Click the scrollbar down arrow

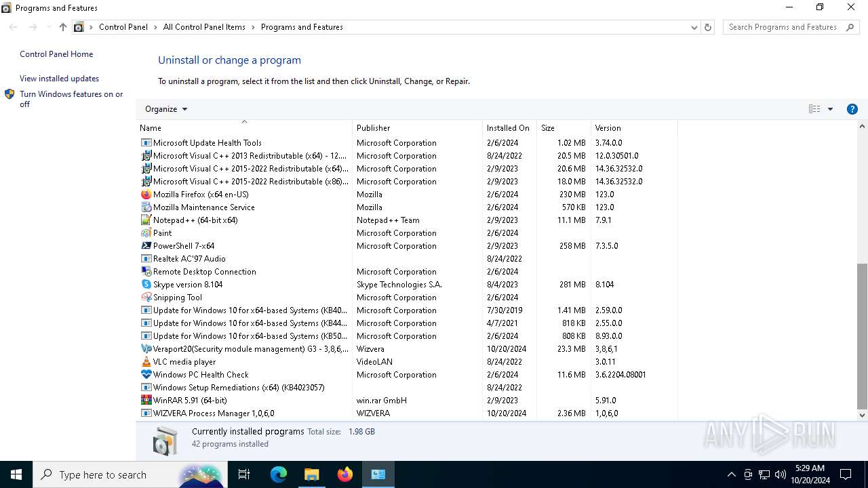click(x=863, y=415)
